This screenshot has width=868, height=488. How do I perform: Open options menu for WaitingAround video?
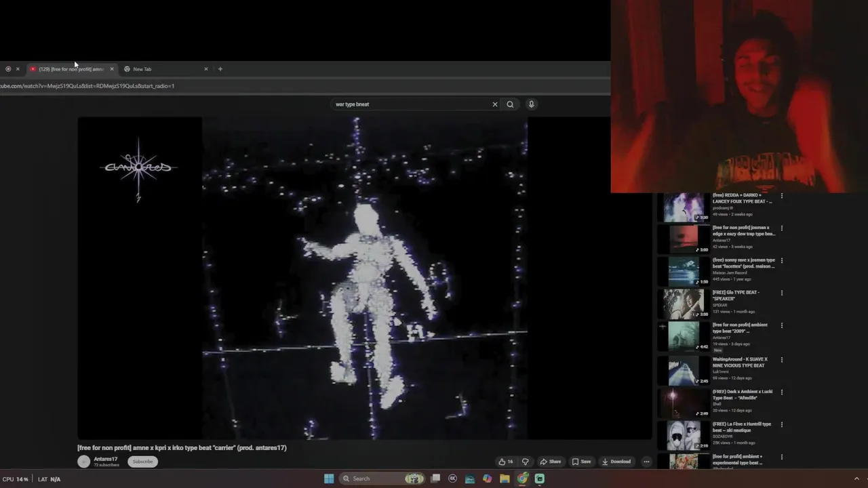(782, 360)
